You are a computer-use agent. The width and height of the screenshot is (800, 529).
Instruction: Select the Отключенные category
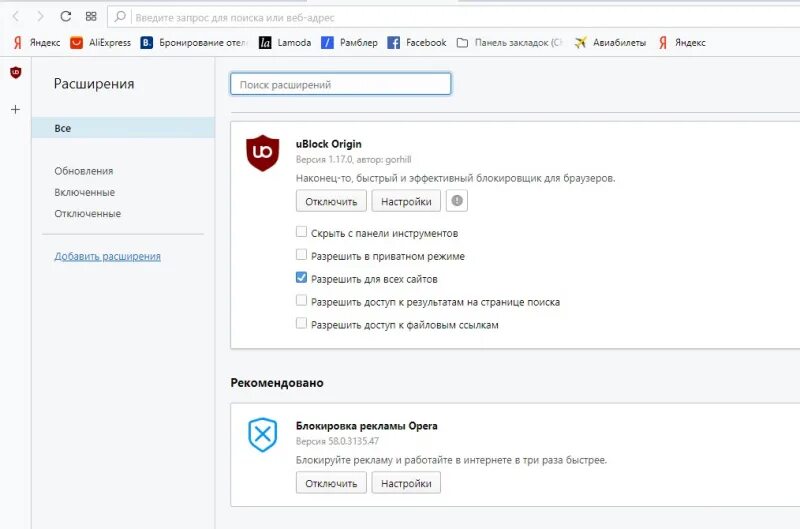coord(88,214)
